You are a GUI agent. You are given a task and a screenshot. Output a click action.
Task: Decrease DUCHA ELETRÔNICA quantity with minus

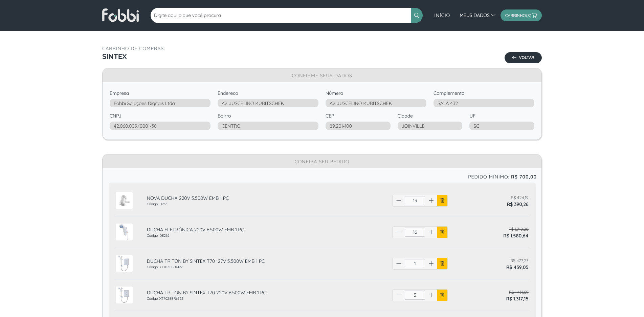pyautogui.click(x=399, y=232)
